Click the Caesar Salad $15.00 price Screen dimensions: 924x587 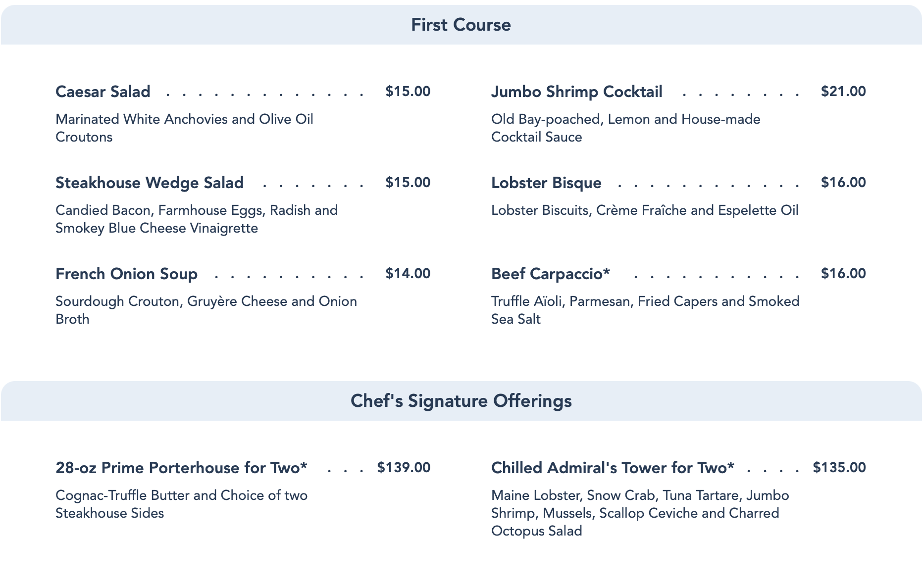point(408,92)
